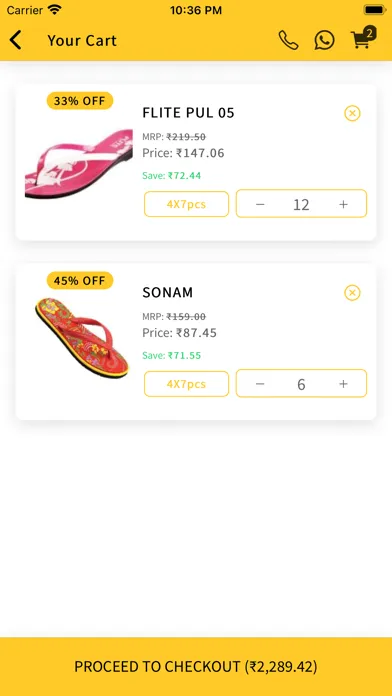Tap the SONAM product title
Image resolution: width=392 pixels, height=696 pixels.
coord(168,293)
